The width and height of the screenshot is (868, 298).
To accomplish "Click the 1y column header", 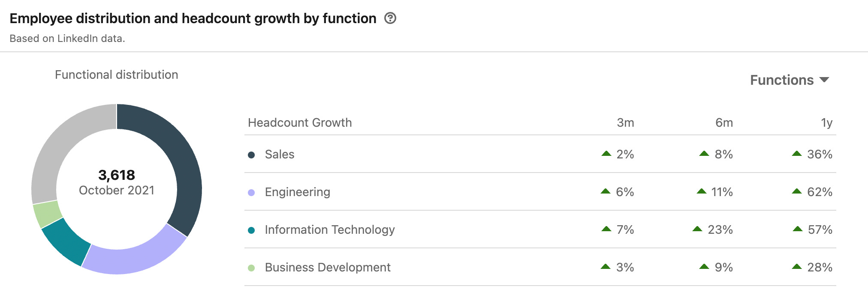I will click(826, 123).
